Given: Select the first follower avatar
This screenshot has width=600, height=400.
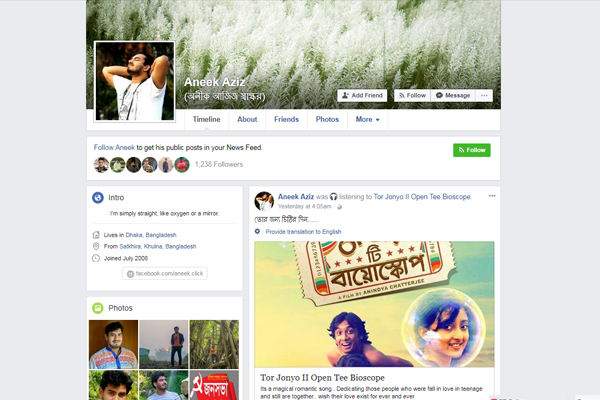Looking at the screenshot, I should [x=101, y=165].
